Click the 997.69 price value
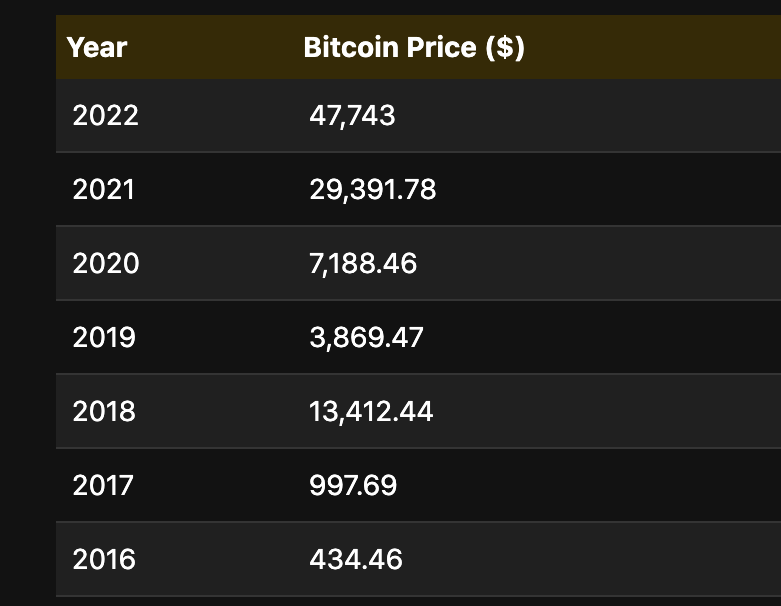The width and height of the screenshot is (781, 606). (353, 485)
